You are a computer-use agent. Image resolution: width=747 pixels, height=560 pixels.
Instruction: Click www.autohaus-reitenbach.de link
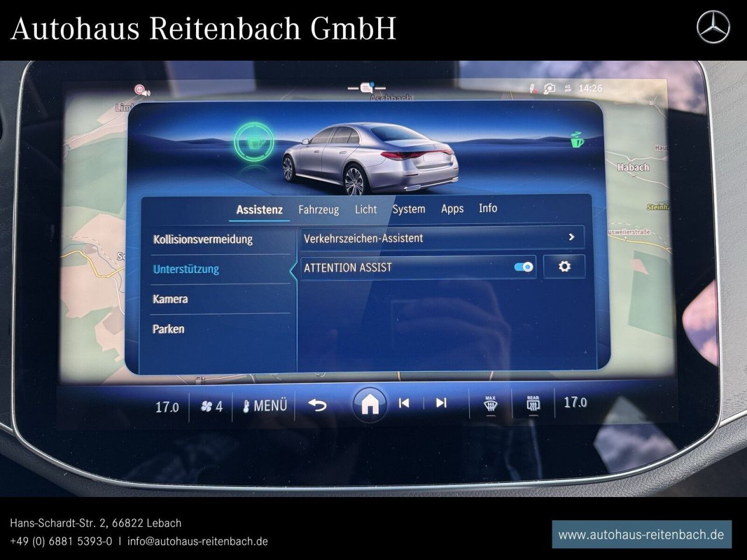pyautogui.click(x=641, y=534)
